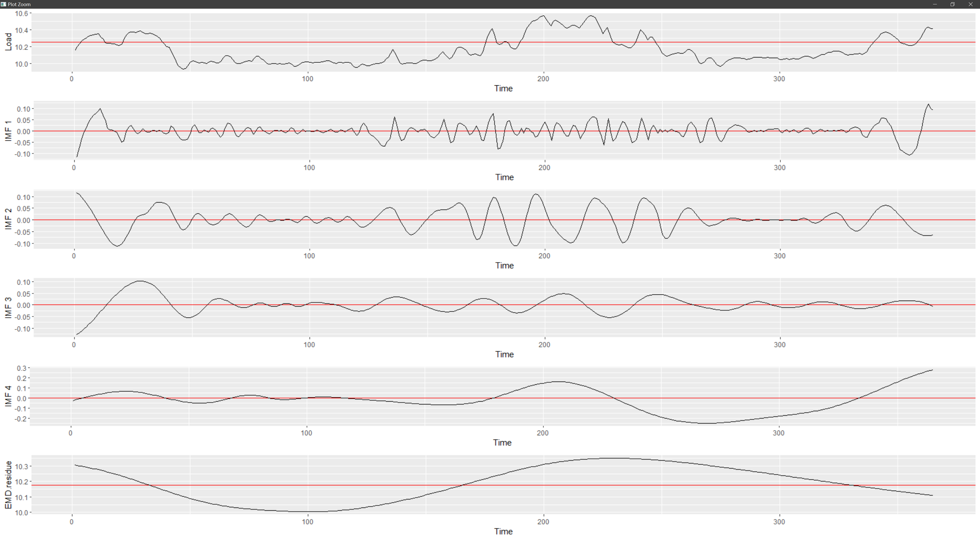The width and height of the screenshot is (980, 540).
Task: Click the 0.10 tick on the IMF 3 axis
Action: [23, 282]
